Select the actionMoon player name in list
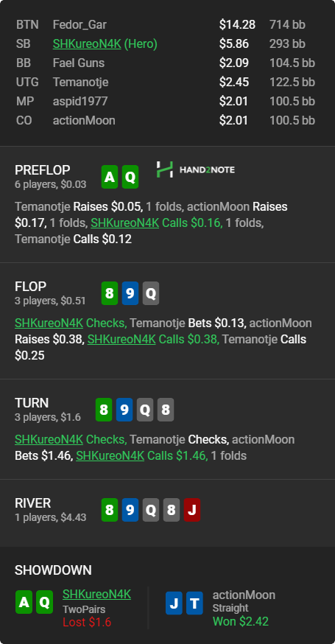 pyautogui.click(x=84, y=121)
